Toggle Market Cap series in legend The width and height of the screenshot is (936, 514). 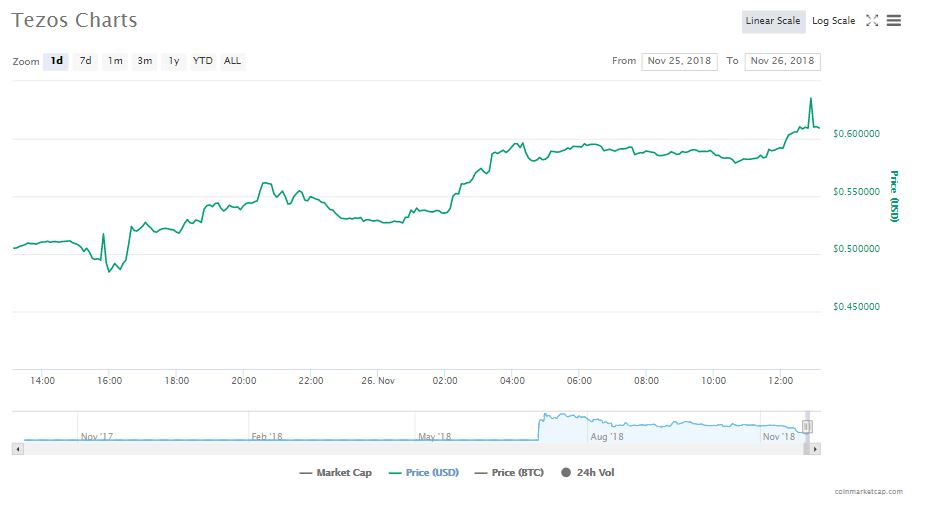pos(335,473)
